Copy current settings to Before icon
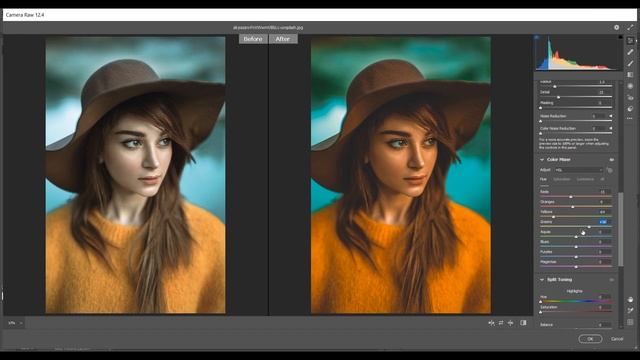Image resolution: width=640 pixels, height=360 pixels. [511, 323]
